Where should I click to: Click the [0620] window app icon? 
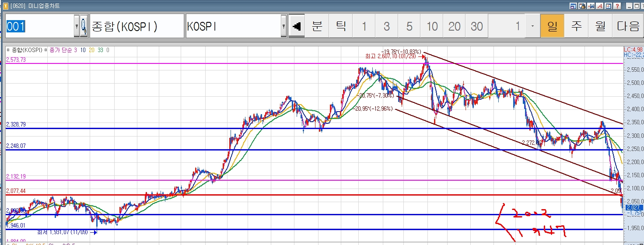[5, 6]
